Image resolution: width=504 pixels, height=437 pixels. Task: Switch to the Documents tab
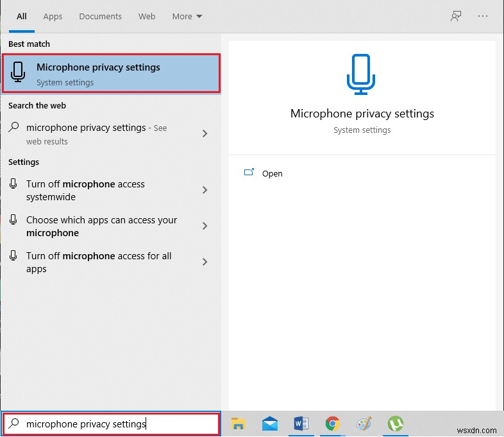[99, 17]
